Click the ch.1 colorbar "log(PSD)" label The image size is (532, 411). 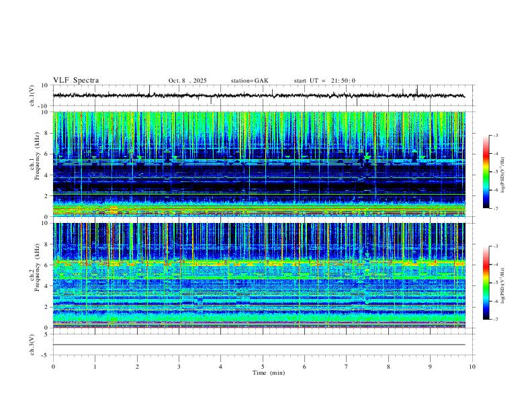pos(503,175)
